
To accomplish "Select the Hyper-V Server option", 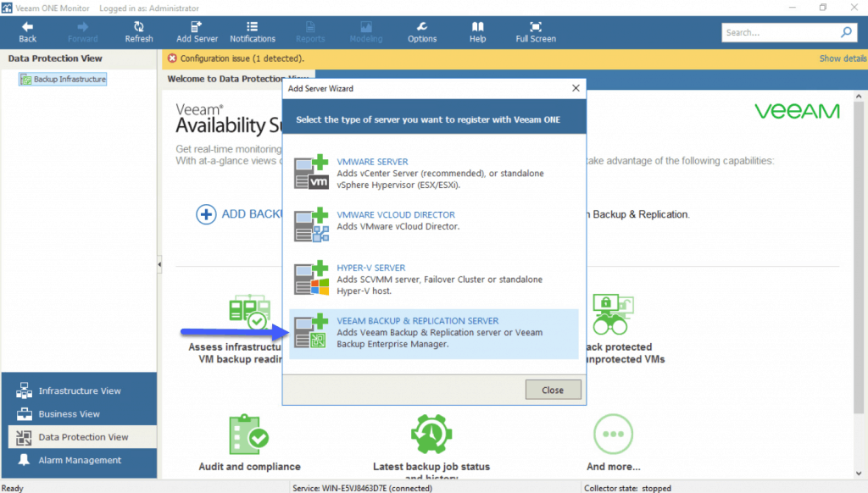I will click(371, 268).
